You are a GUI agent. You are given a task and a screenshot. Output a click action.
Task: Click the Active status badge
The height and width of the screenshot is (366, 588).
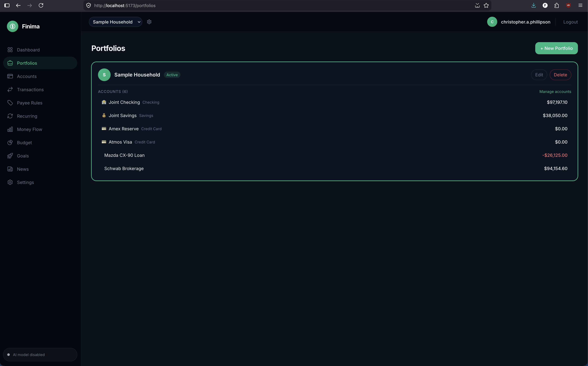(172, 75)
